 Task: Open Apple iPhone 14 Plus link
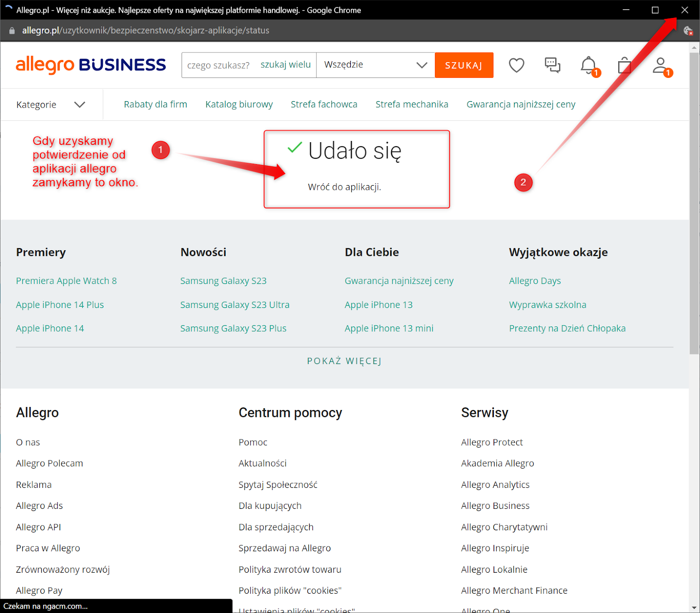pos(60,305)
